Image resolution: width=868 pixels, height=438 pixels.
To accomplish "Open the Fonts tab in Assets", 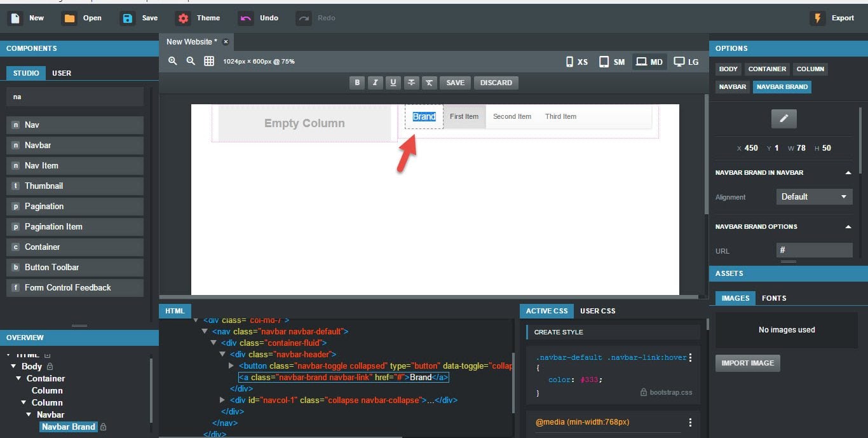I will point(773,298).
